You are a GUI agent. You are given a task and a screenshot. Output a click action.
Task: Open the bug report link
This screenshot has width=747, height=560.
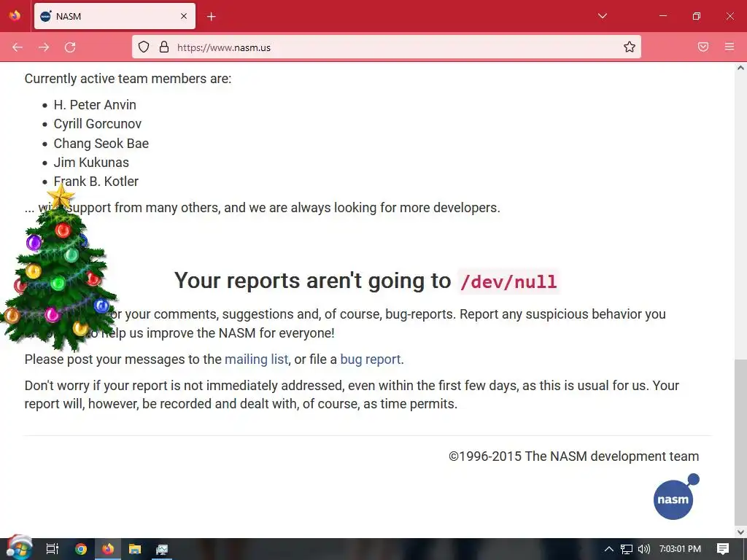[x=370, y=359]
